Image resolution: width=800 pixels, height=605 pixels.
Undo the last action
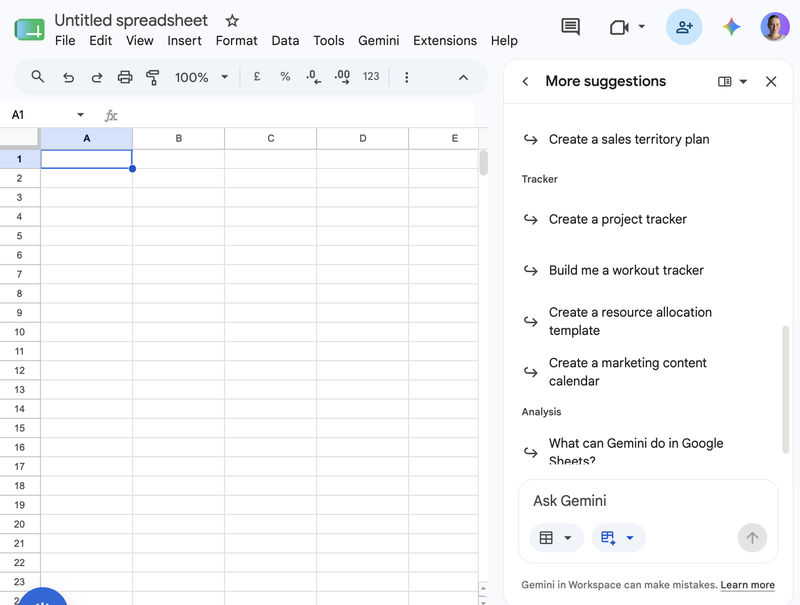point(68,77)
